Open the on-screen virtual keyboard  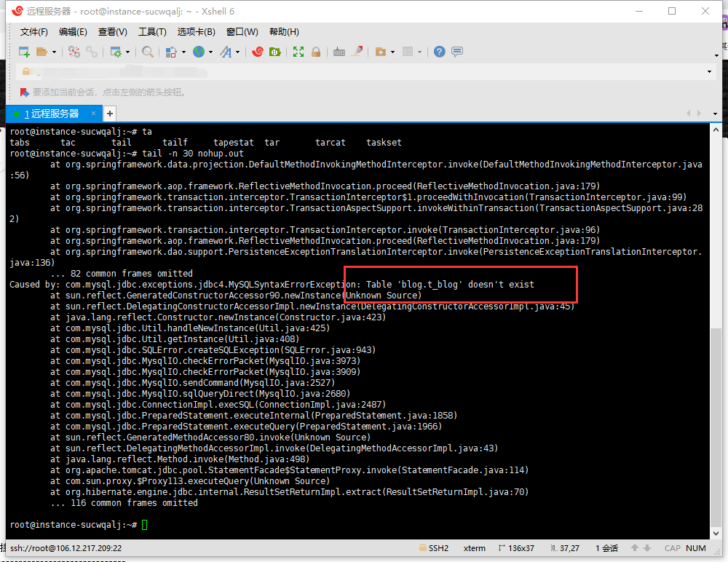[339, 52]
